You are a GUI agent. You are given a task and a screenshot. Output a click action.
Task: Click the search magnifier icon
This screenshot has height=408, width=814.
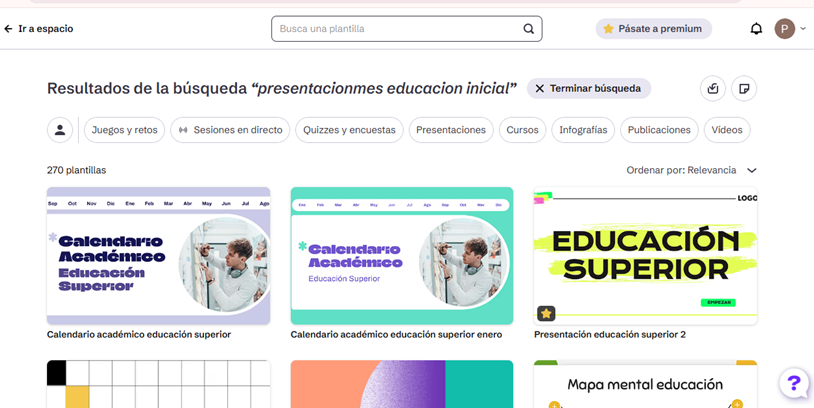pyautogui.click(x=528, y=29)
